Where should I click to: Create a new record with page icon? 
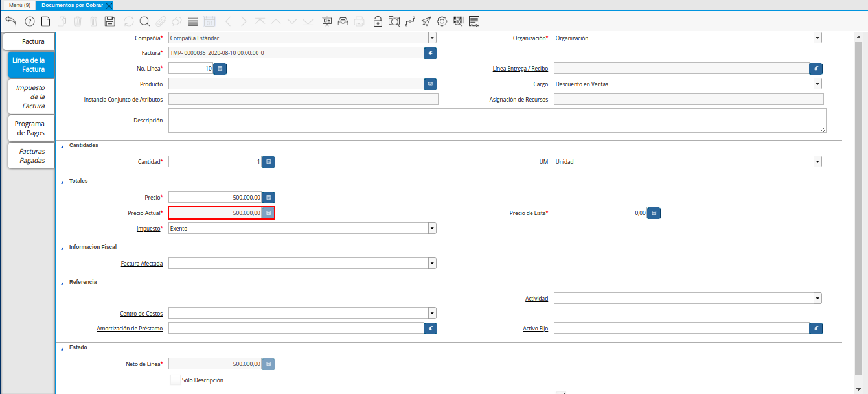[x=45, y=21]
